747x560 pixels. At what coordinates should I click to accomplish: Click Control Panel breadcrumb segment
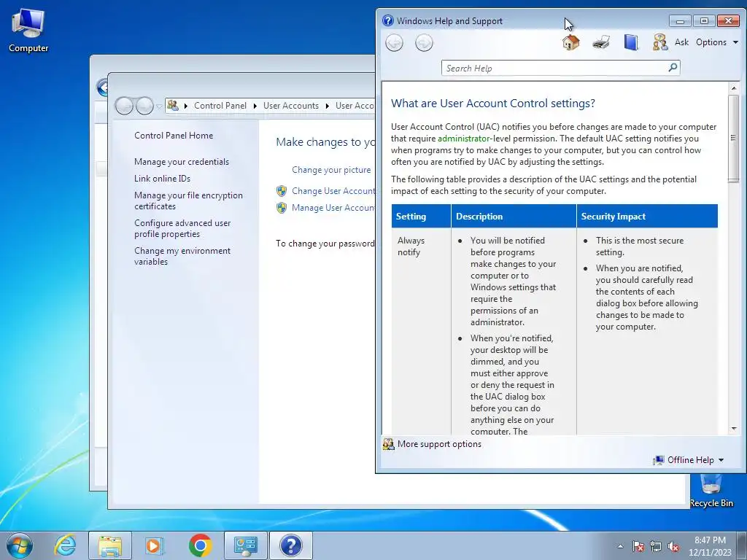pyautogui.click(x=220, y=106)
